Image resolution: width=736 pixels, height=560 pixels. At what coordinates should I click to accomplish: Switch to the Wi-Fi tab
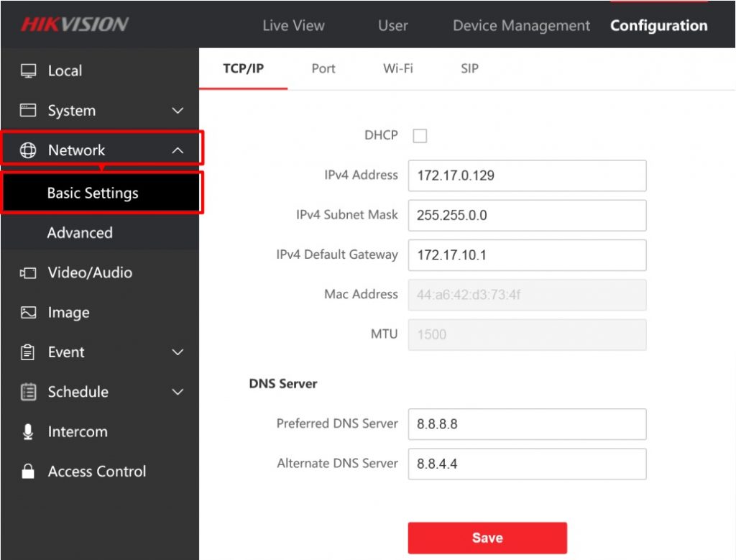pos(397,68)
